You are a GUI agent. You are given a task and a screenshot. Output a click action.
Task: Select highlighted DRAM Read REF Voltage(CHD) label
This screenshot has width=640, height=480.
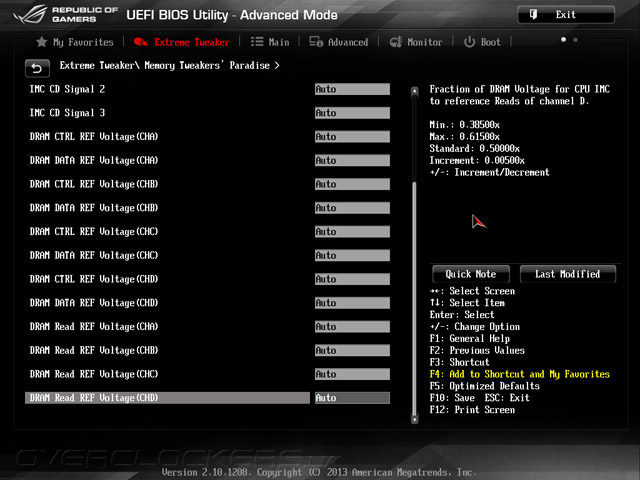pyautogui.click(x=94, y=398)
